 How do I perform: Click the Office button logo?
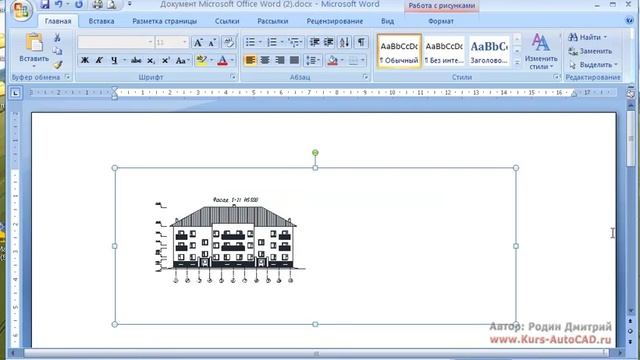coord(21,11)
